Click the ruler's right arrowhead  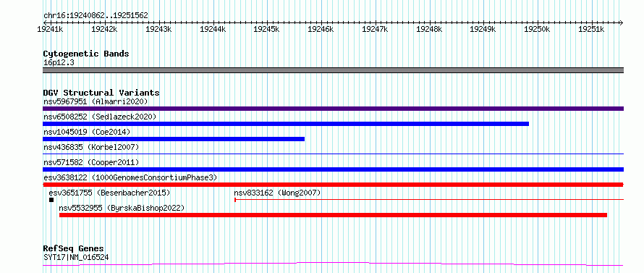click(x=622, y=22)
